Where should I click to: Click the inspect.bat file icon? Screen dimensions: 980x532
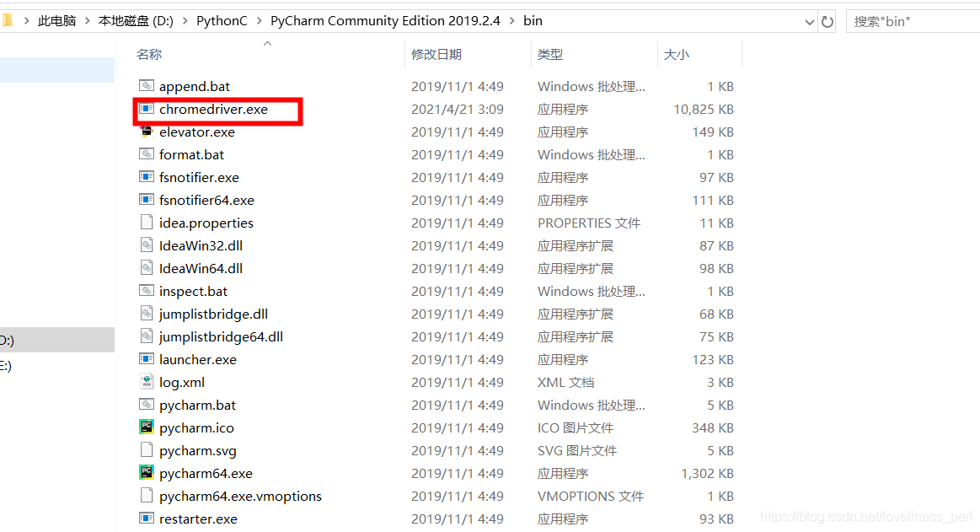(x=147, y=291)
